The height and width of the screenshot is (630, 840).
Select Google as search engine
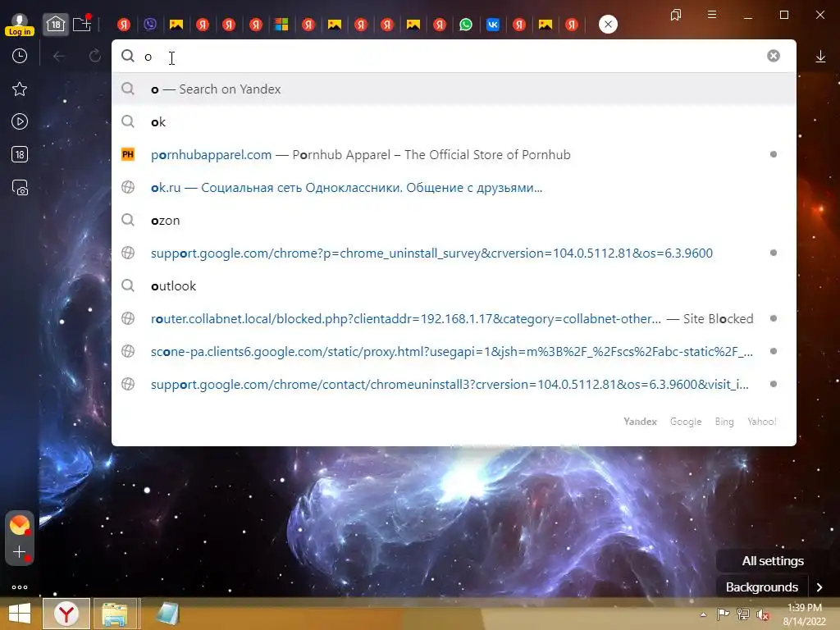[x=686, y=422]
